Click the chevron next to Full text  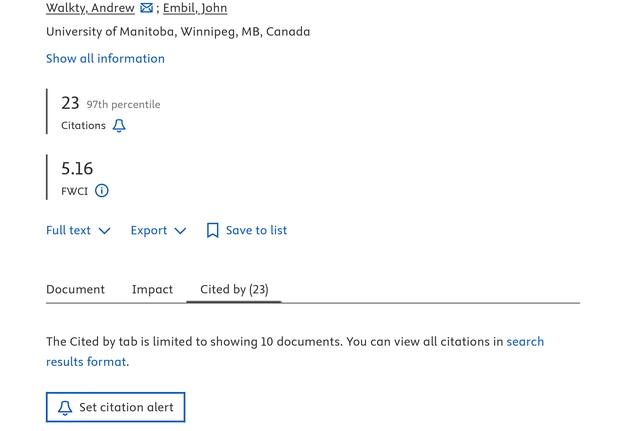[104, 231]
